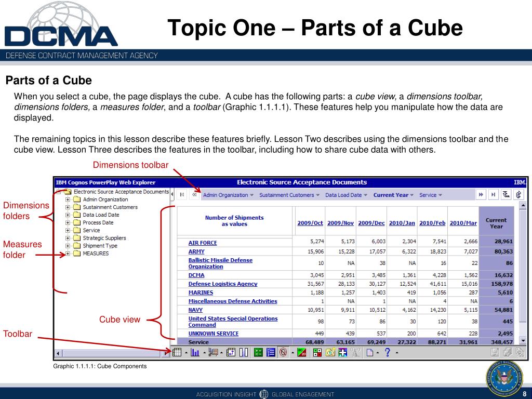Click the yellow custom subset icon
The width and height of the screenshot is (532, 399).
pyautogui.click(x=330, y=353)
